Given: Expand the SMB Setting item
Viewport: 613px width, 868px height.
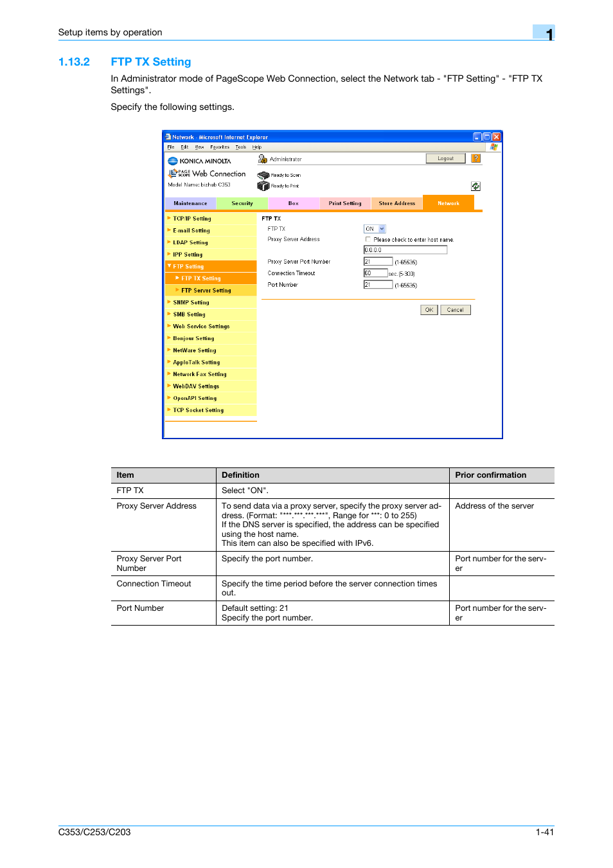Looking at the screenshot, I should 211,314.
